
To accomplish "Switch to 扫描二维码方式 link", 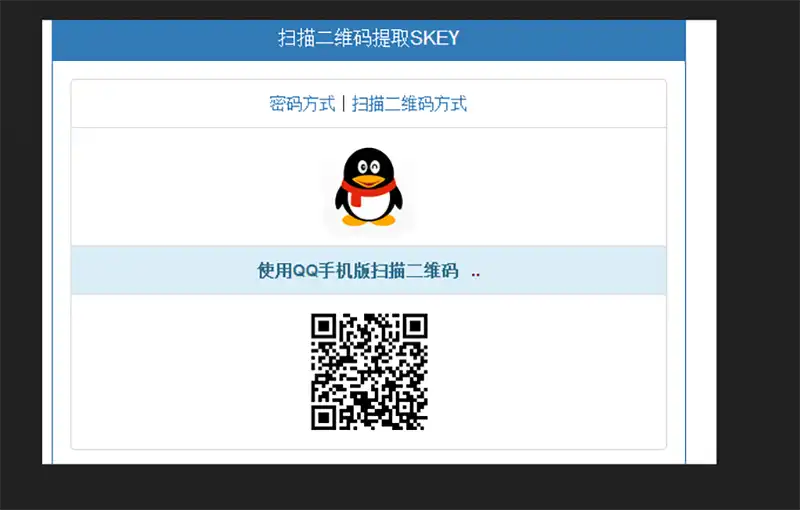I will click(x=409, y=104).
